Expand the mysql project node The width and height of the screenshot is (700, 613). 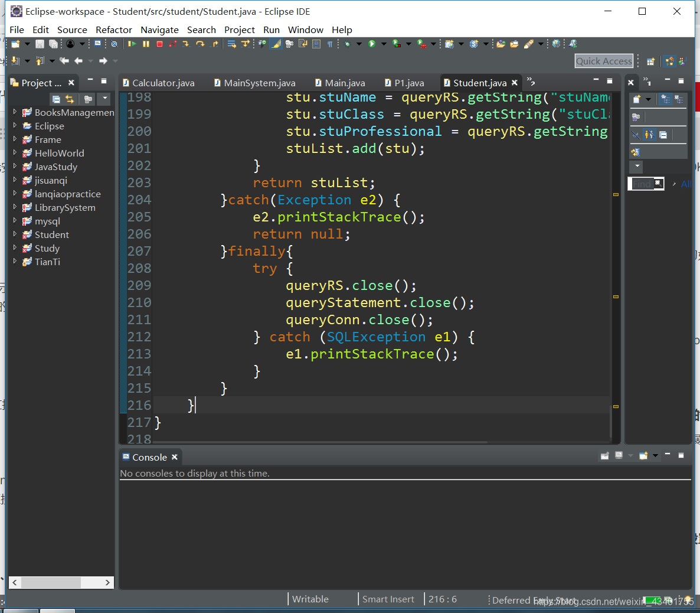click(x=15, y=221)
